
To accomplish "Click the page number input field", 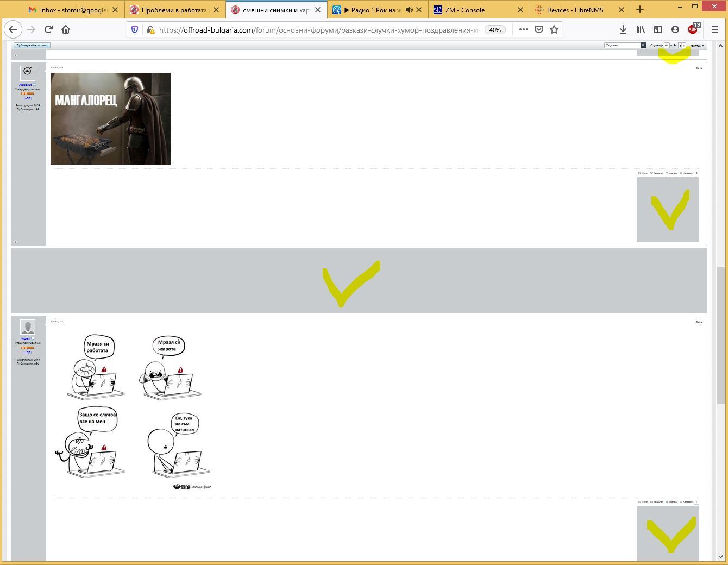I will 667,45.
